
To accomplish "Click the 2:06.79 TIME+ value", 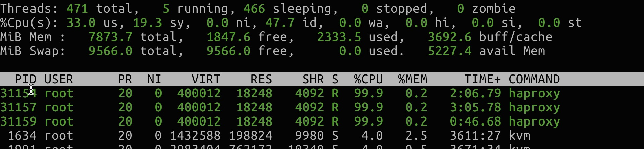I will click(475, 93).
